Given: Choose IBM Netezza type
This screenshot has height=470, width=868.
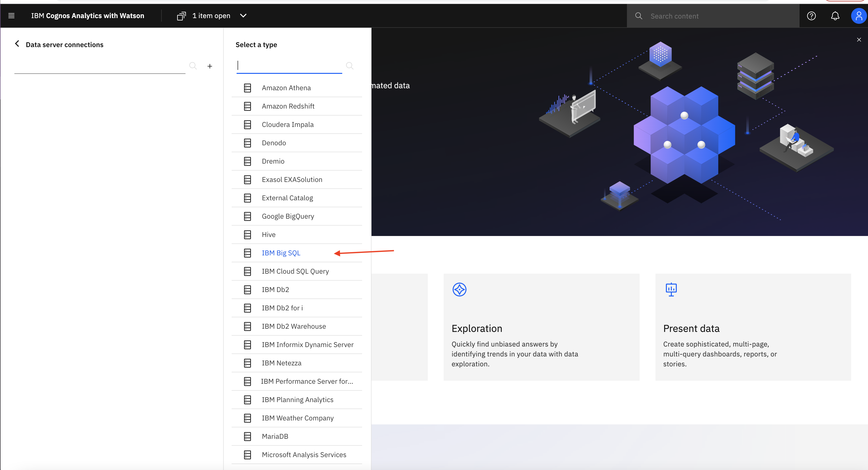Looking at the screenshot, I should [297, 363].
